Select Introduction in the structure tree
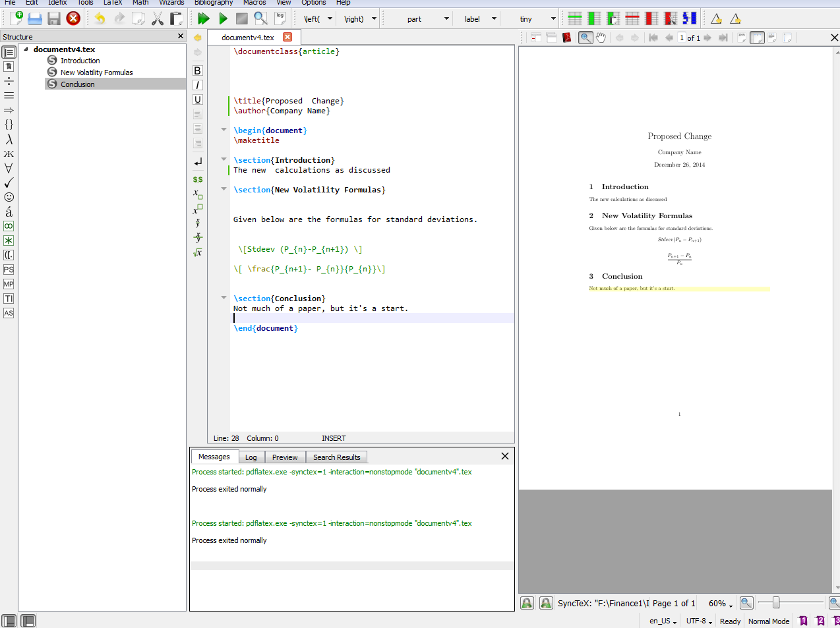The width and height of the screenshot is (840, 628). point(80,61)
